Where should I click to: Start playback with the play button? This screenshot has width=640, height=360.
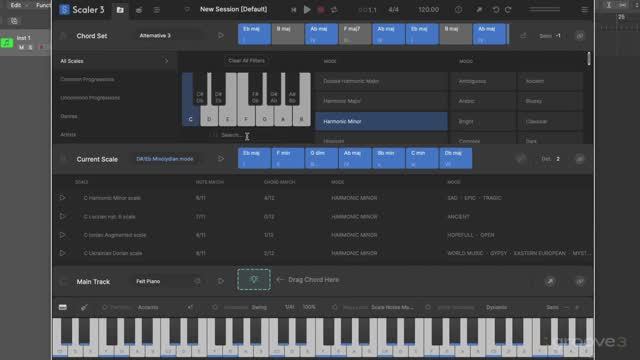coord(307,9)
